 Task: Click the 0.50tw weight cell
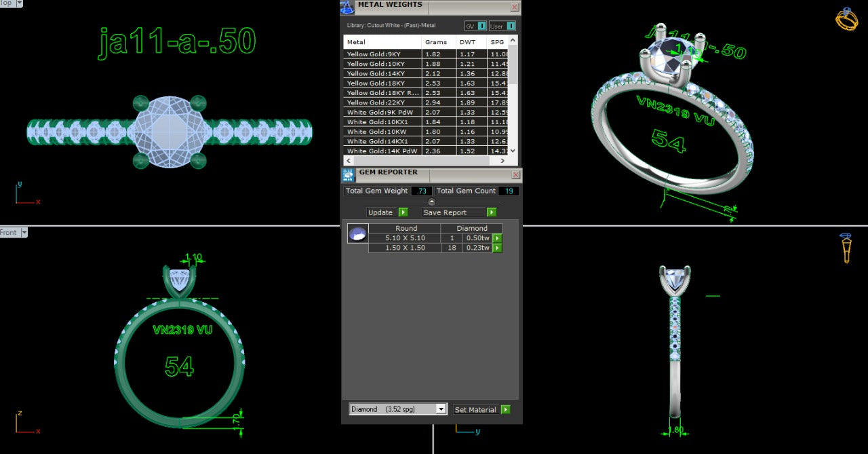tap(477, 238)
